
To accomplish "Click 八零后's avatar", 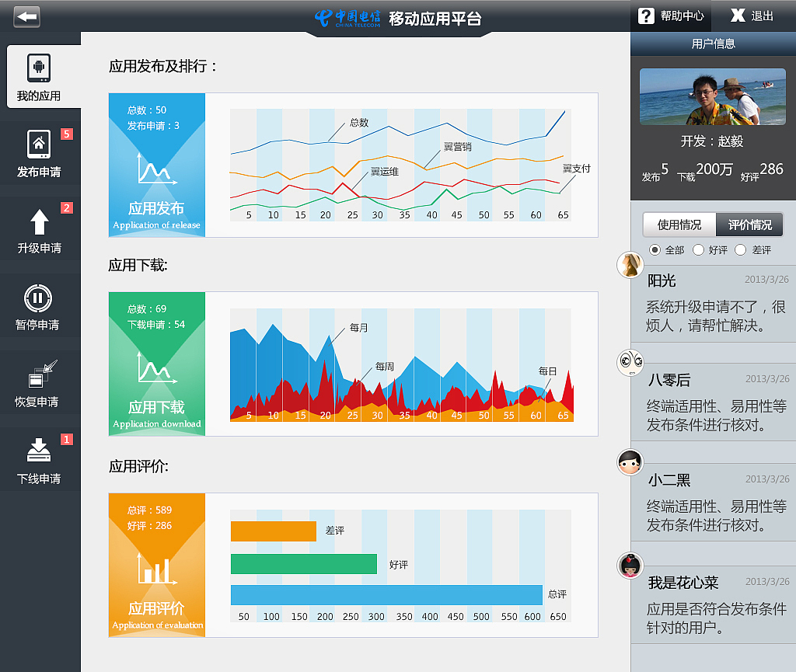I will (630, 363).
